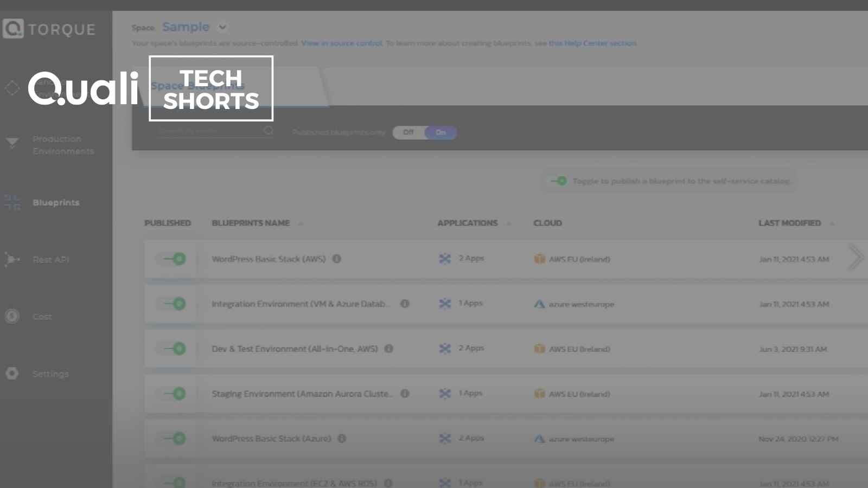Open Settings gear in sidebar
The height and width of the screenshot is (488, 868).
click(x=12, y=374)
